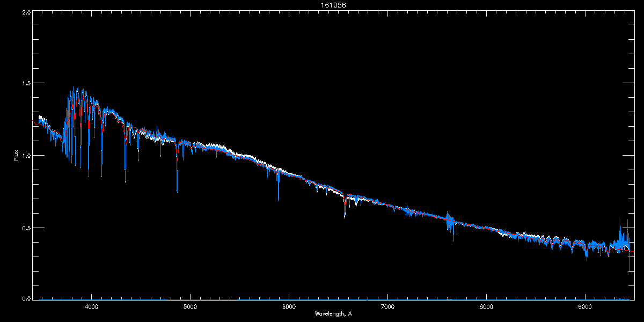The image size is (644, 322).
Task: Click the deep absorption line bottom just left of 5000
Action: pyautogui.click(x=177, y=191)
